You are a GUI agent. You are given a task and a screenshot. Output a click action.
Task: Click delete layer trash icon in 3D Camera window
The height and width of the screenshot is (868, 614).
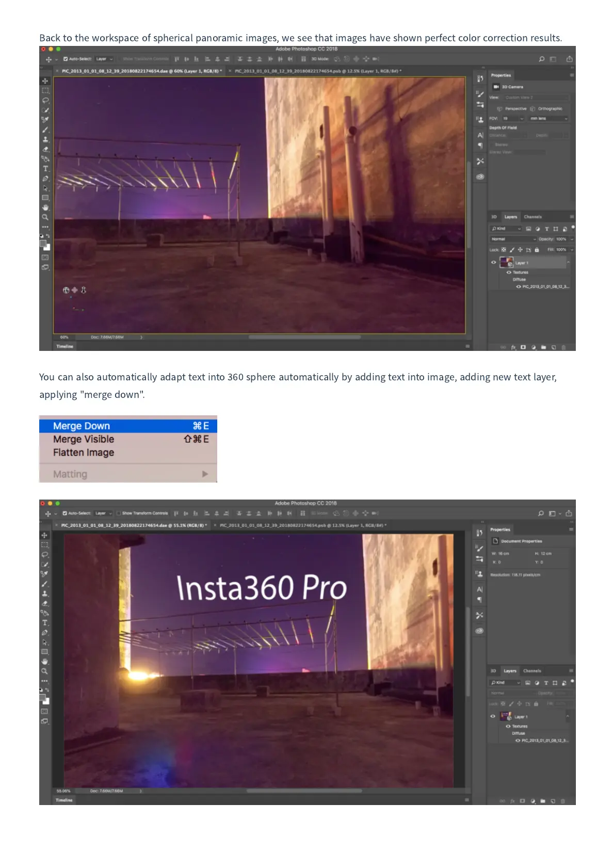[563, 347]
